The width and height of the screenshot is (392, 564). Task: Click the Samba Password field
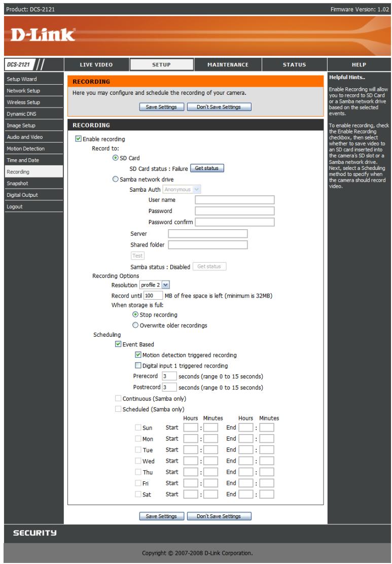click(234, 211)
